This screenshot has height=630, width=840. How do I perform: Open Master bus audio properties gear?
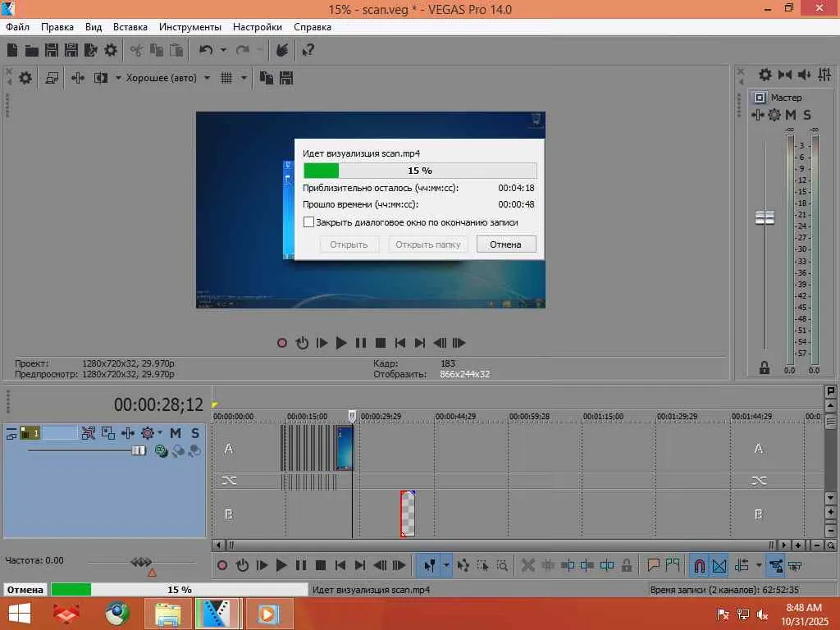[765, 75]
